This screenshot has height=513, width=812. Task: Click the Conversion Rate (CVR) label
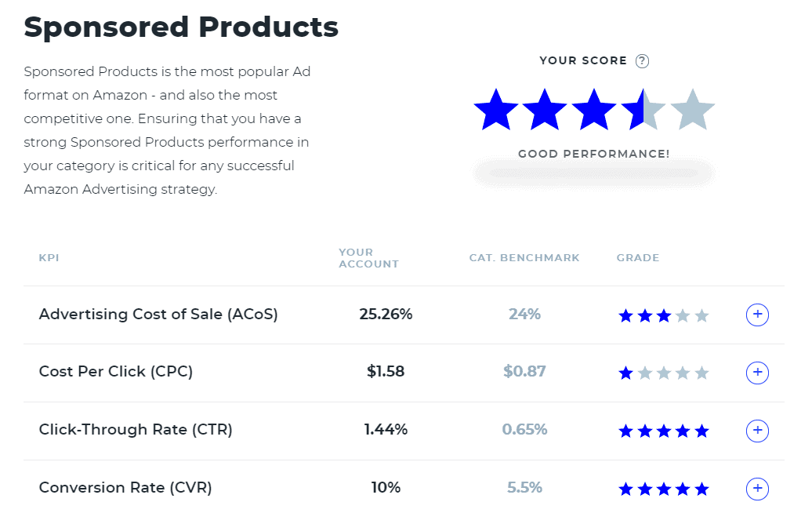click(x=125, y=488)
